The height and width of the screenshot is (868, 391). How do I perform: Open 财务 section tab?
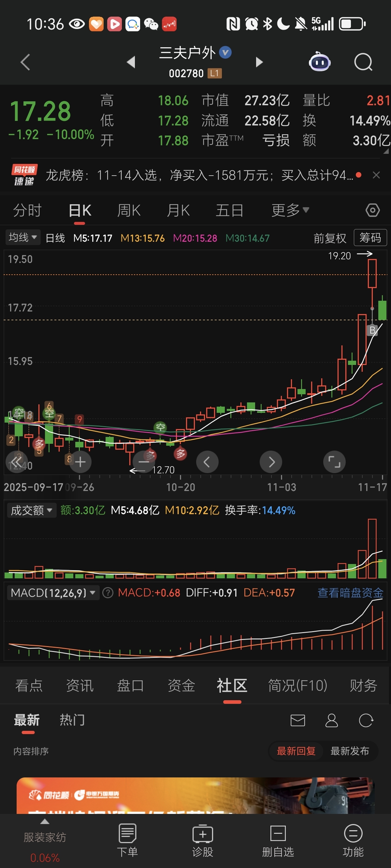coord(363,685)
